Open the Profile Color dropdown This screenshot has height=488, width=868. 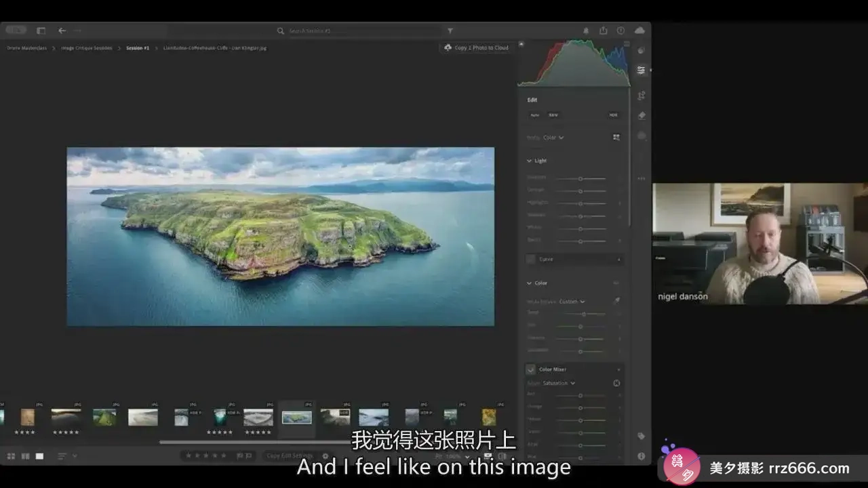click(x=553, y=138)
